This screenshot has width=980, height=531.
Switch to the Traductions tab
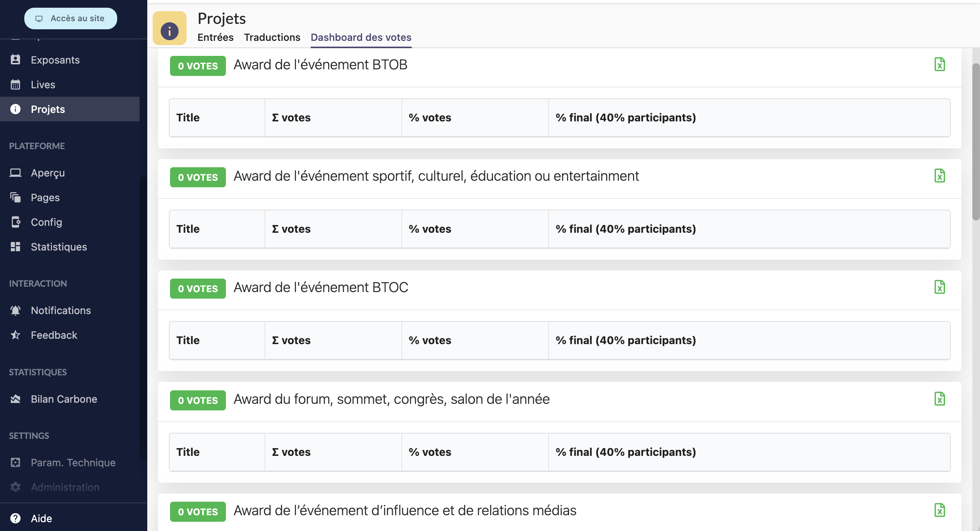coord(272,37)
